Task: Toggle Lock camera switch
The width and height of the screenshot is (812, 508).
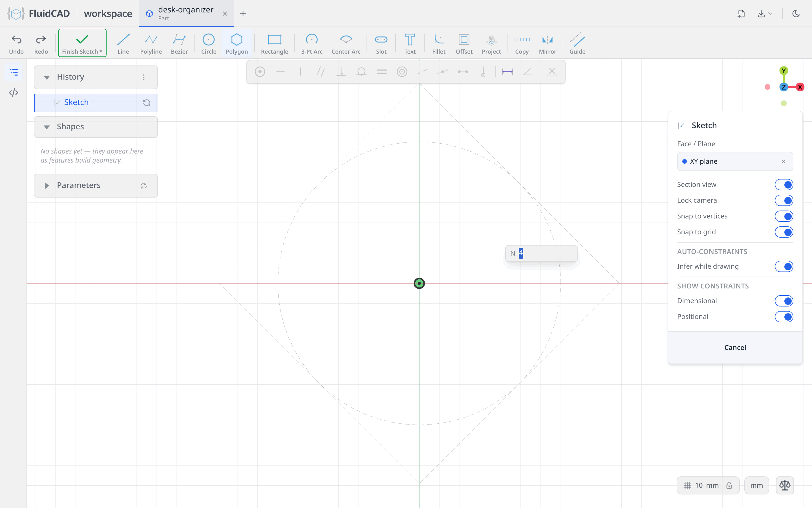Action: click(x=784, y=200)
